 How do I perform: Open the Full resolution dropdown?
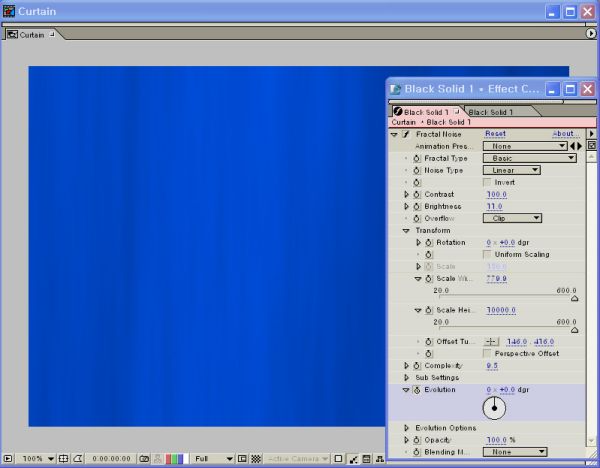click(213, 458)
